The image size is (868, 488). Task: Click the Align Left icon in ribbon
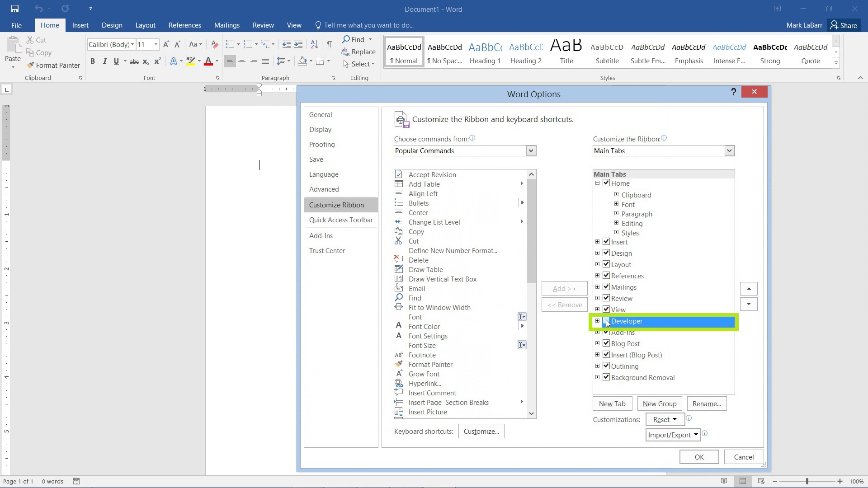[x=230, y=61]
